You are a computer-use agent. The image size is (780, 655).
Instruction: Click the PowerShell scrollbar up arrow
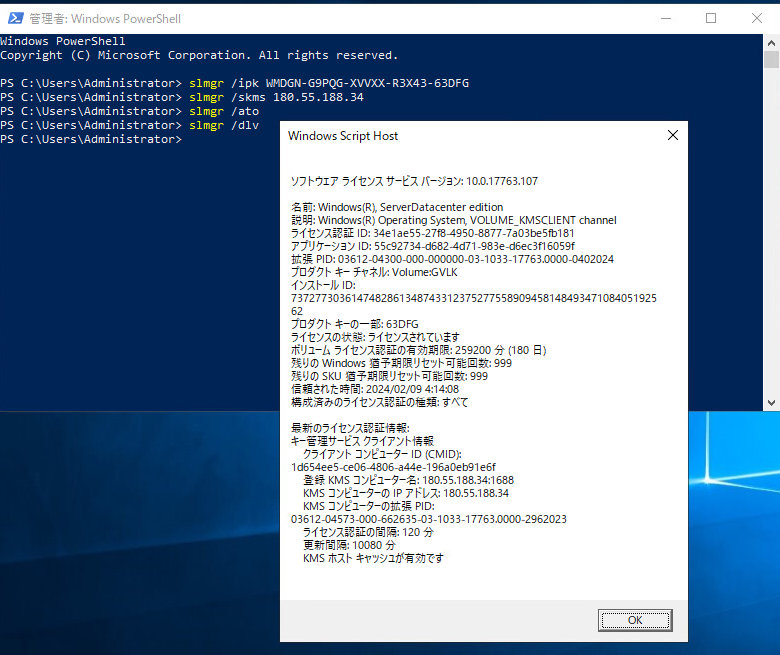tap(771, 44)
